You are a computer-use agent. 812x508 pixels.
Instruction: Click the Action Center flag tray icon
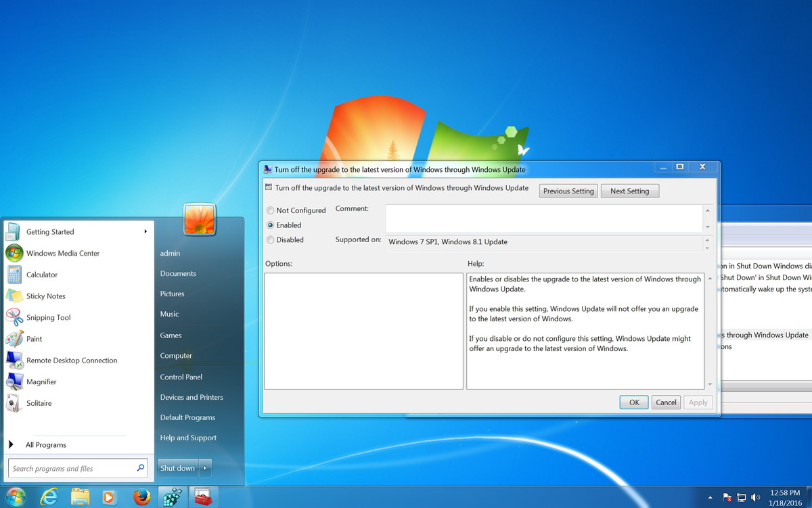[x=727, y=497]
